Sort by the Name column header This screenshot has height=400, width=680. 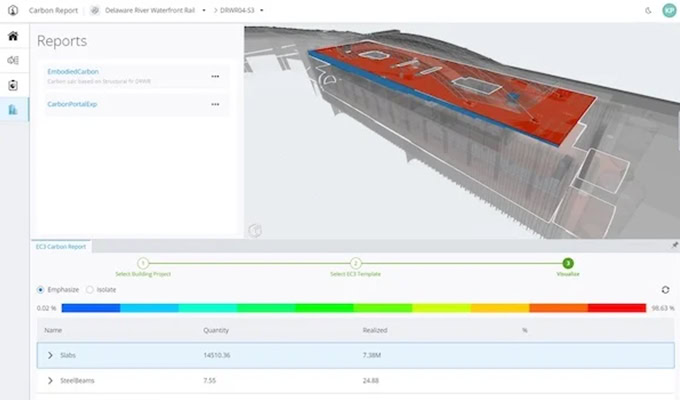[x=53, y=330]
